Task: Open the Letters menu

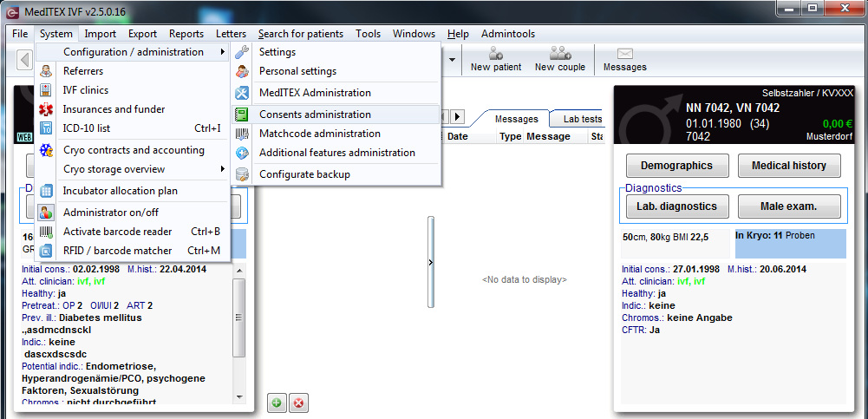Action: tap(231, 34)
